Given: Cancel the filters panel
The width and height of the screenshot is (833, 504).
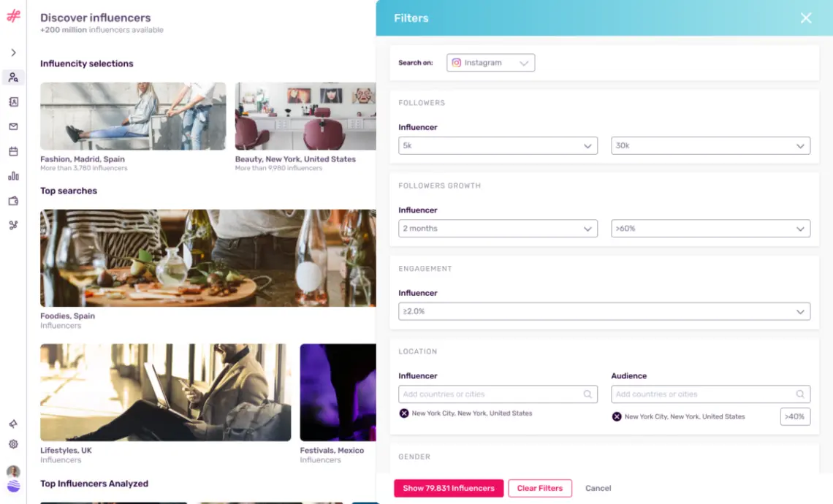Looking at the screenshot, I should pos(598,488).
